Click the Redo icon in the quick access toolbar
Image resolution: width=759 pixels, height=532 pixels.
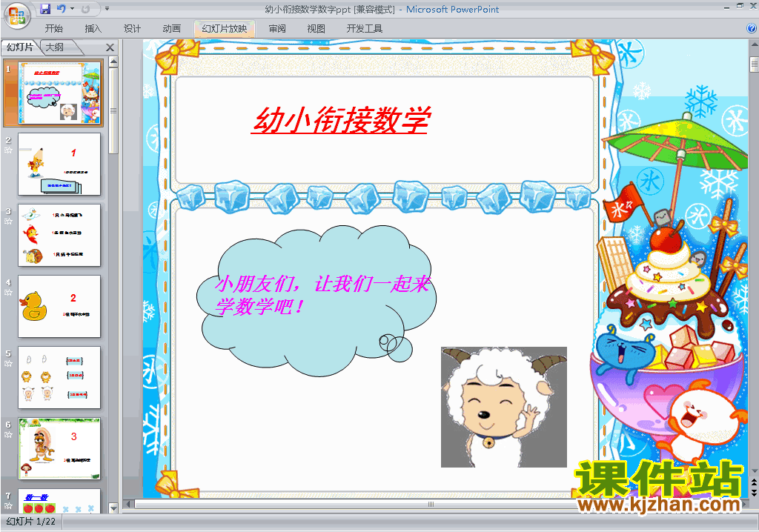pyautogui.click(x=86, y=9)
